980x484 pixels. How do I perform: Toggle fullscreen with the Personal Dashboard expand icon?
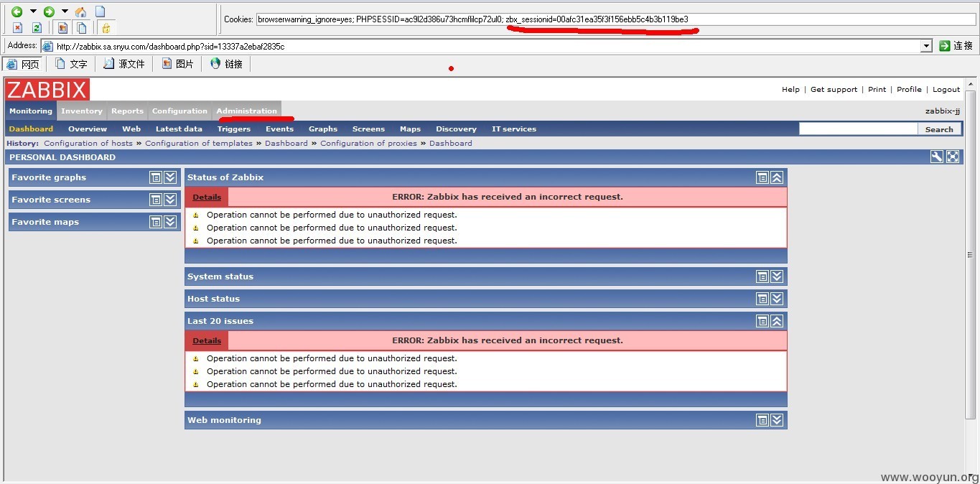click(x=953, y=157)
